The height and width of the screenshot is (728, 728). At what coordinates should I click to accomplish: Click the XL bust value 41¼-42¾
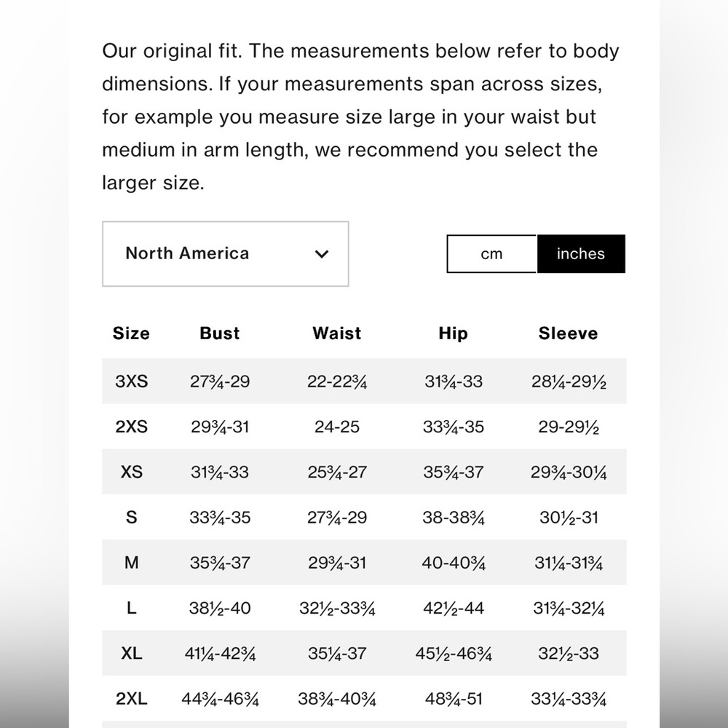pyautogui.click(x=220, y=654)
